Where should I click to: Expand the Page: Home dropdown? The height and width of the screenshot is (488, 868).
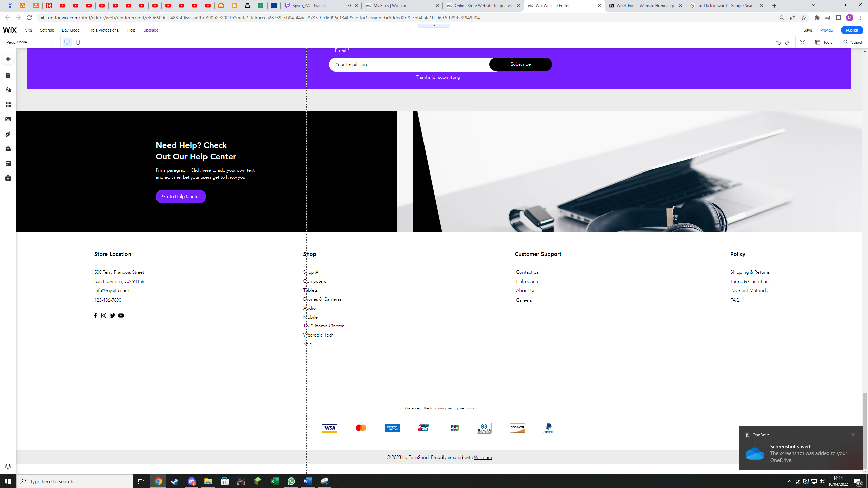coord(52,42)
